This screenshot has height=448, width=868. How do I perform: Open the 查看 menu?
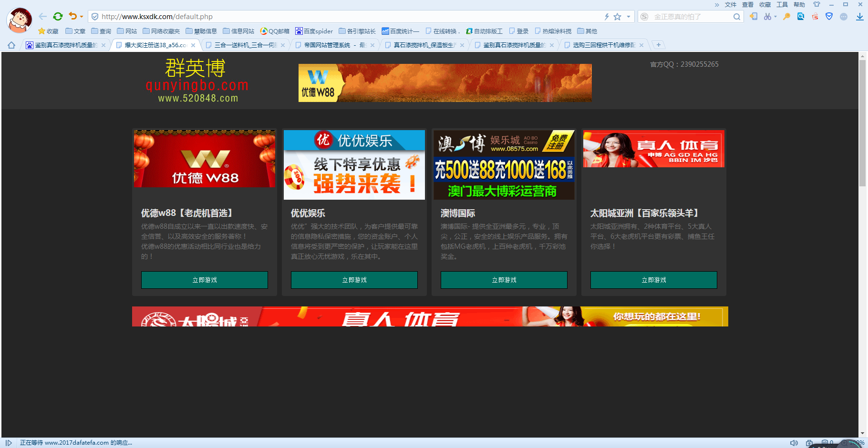(x=748, y=5)
